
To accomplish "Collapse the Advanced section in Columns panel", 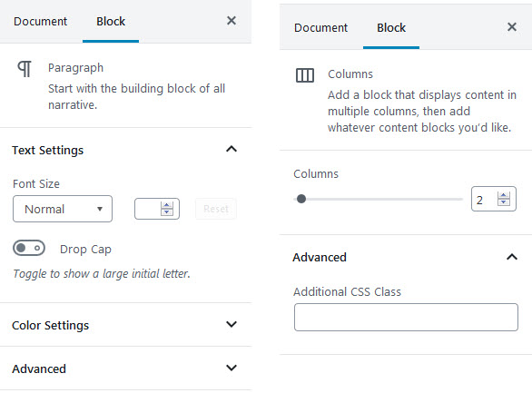I will 512,257.
